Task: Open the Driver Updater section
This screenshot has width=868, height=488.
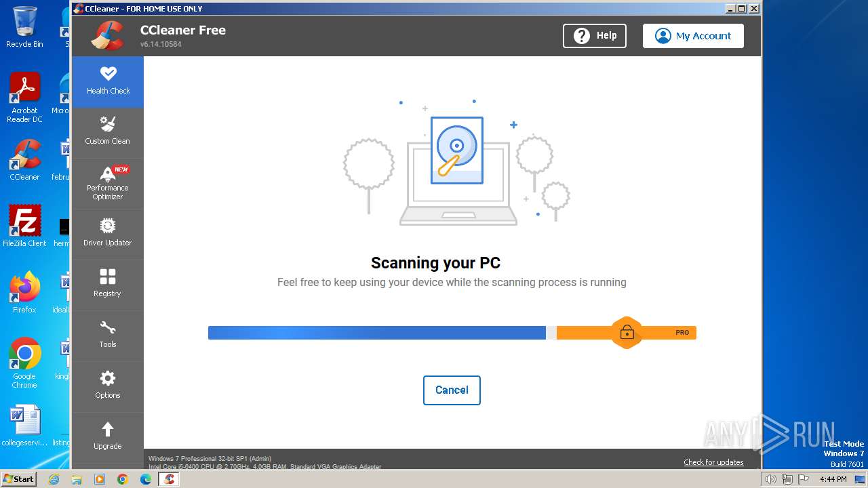Action: click(x=108, y=234)
